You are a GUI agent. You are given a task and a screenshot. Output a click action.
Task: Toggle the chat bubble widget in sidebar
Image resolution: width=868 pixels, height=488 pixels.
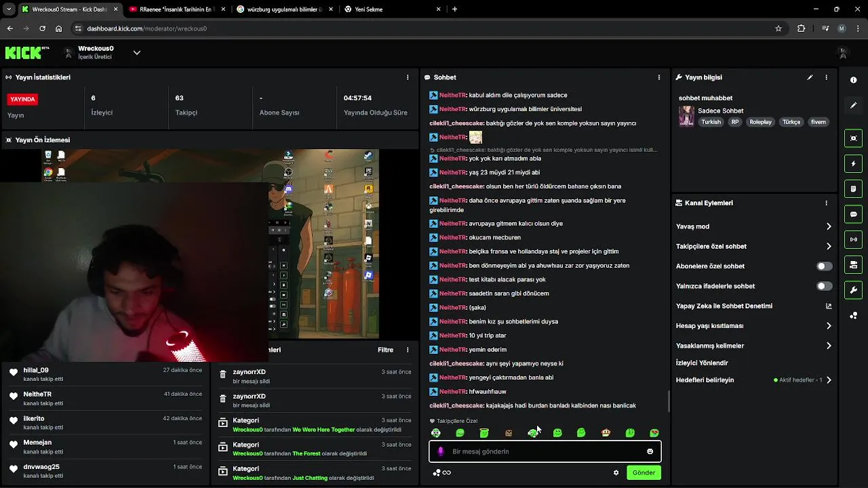point(853,214)
